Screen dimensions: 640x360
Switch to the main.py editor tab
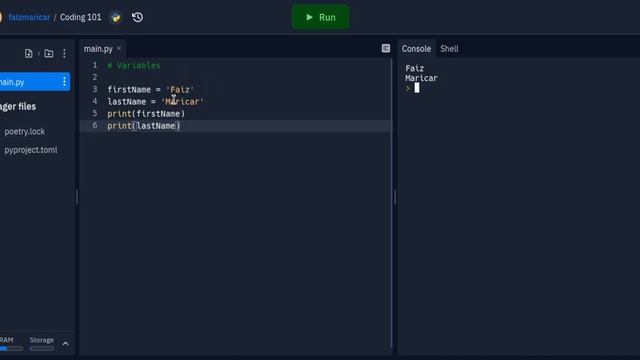pos(98,49)
